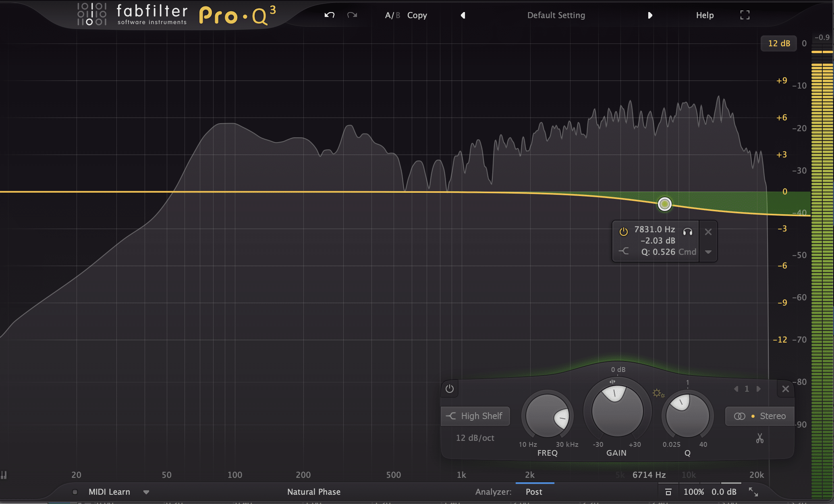Toggle piano display icon at bottom left
834x504 pixels.
tap(4, 475)
